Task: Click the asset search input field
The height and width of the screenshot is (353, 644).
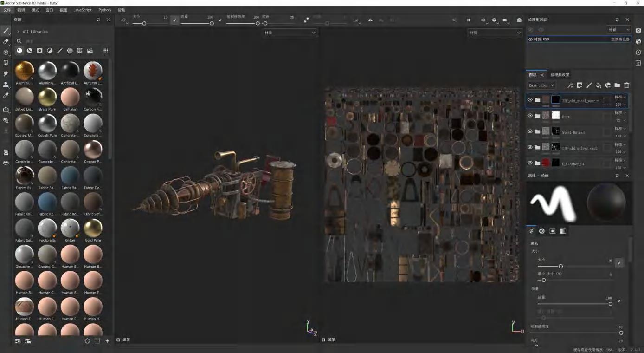Action: 65,41
